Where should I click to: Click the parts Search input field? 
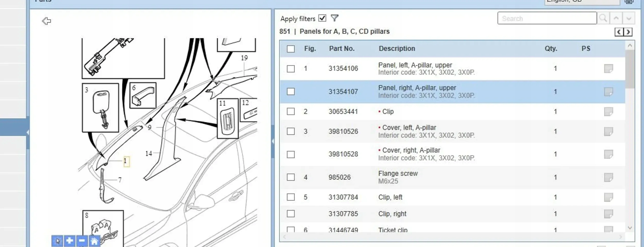[x=547, y=18]
